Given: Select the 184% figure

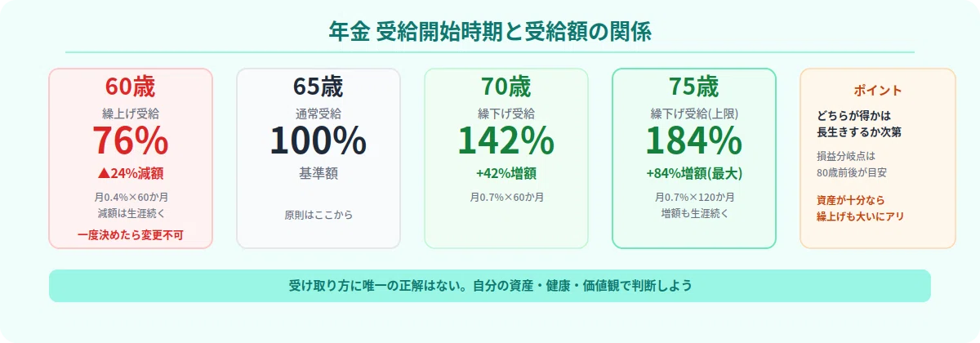Looking at the screenshot, I should (x=694, y=140).
